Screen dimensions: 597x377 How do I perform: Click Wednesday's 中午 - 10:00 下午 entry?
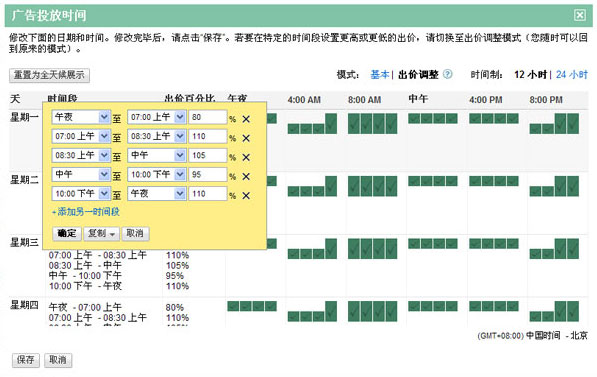click(x=85, y=275)
